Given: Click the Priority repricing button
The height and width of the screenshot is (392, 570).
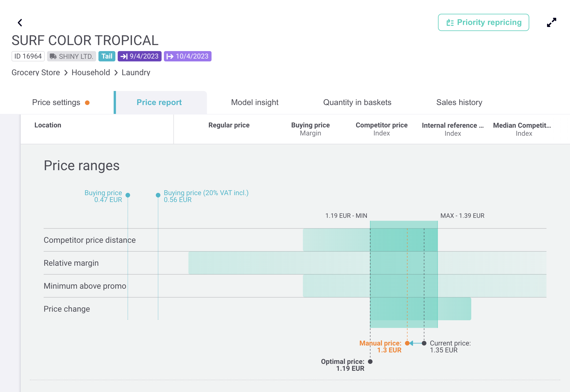Looking at the screenshot, I should pos(483,22).
